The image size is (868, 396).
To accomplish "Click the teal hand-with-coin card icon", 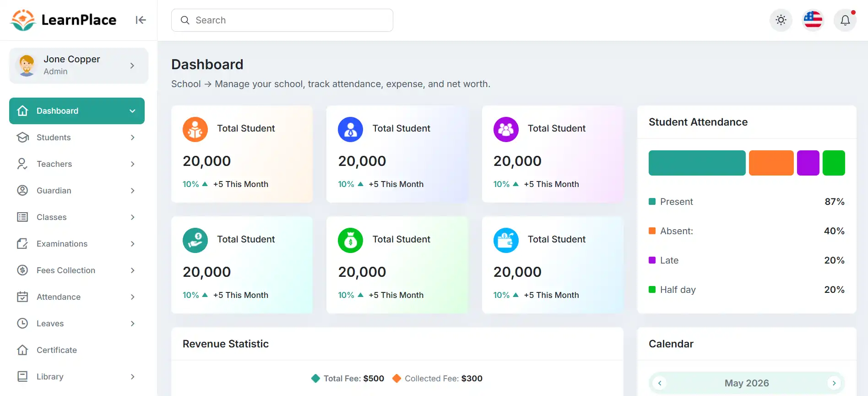I will point(195,240).
